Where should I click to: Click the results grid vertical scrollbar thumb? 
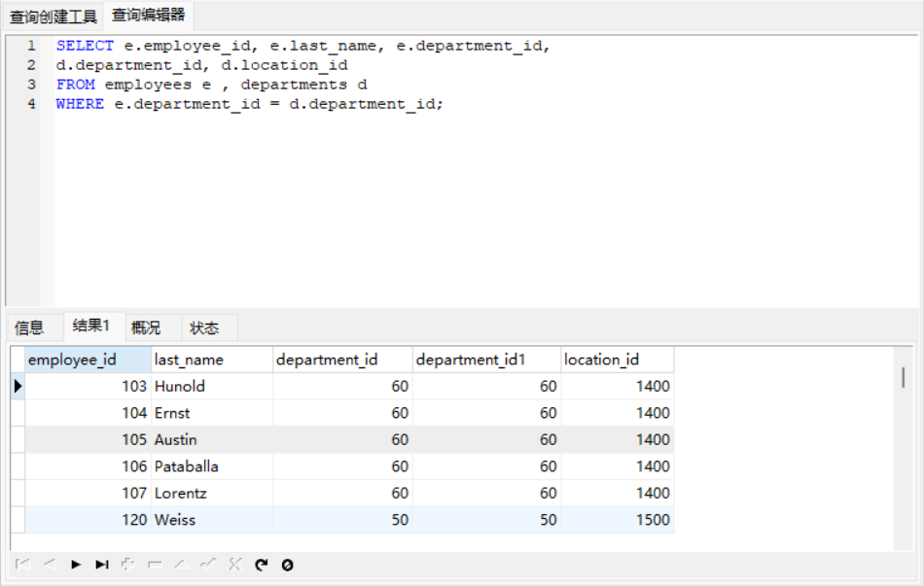[x=904, y=377]
